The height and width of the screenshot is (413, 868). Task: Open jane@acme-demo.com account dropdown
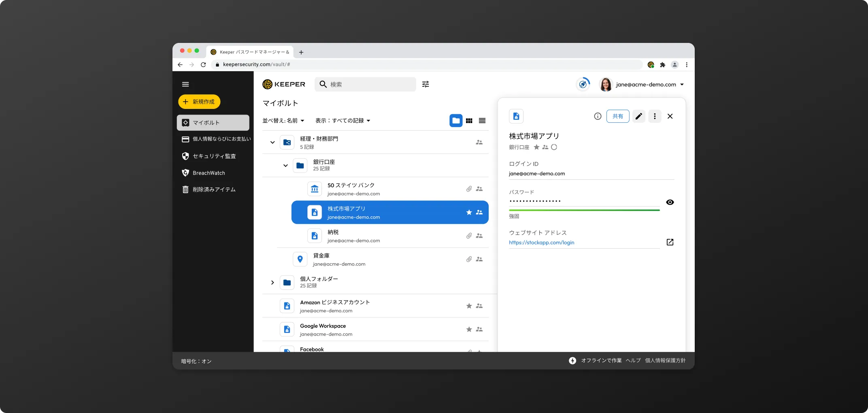pyautogui.click(x=650, y=85)
